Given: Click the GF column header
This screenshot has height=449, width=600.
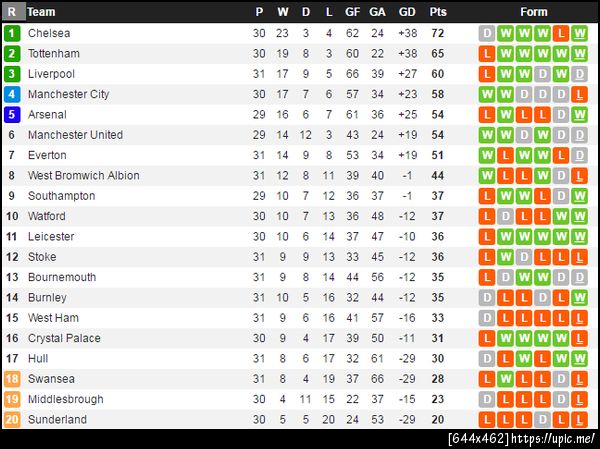Looking at the screenshot, I should coord(352,12).
